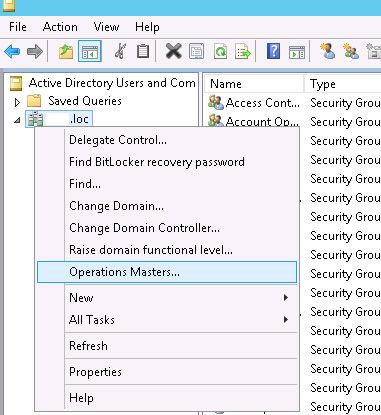Choose Refresh in the context menu

[167, 346]
